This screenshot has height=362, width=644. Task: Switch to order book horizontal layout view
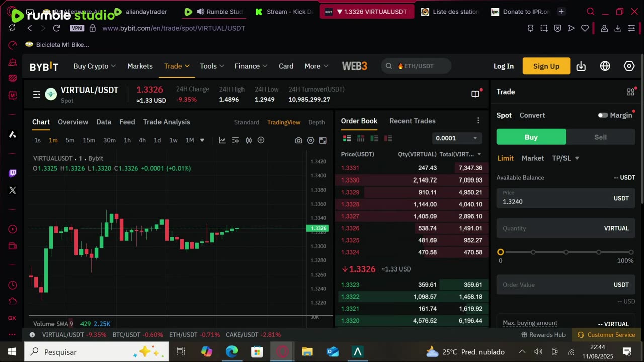(361, 138)
